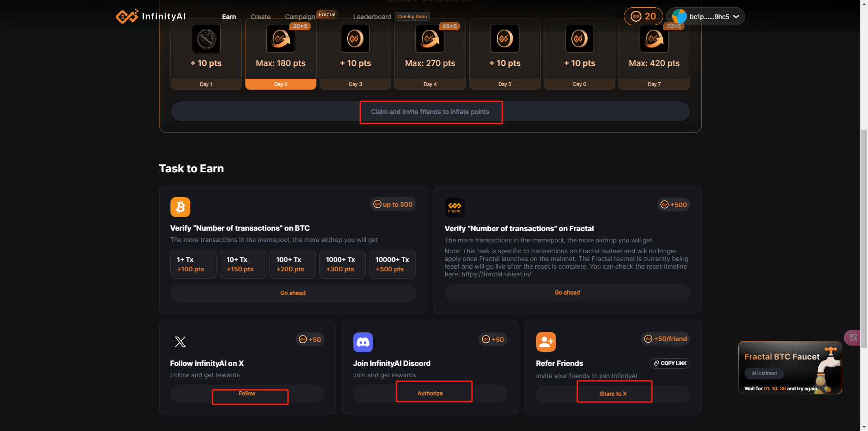Viewport: 868px width, 431px height.
Task: Click the All claimed faucet button
Action: point(764,373)
